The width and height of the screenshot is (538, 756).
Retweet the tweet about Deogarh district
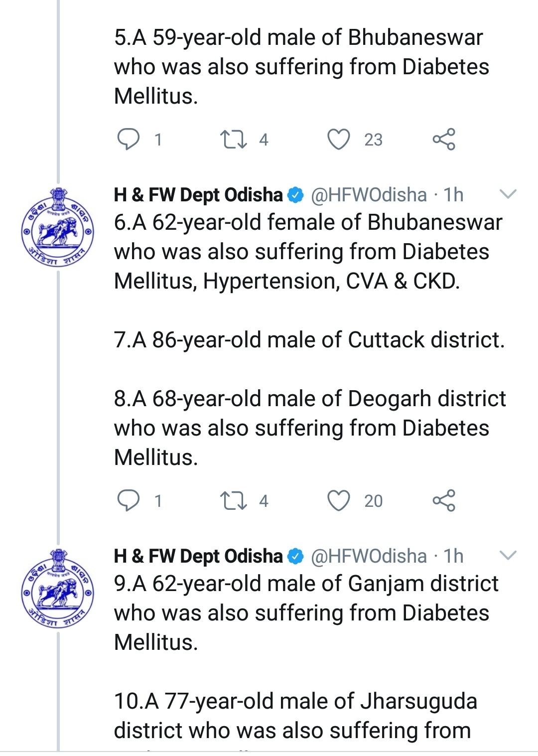tap(234, 500)
